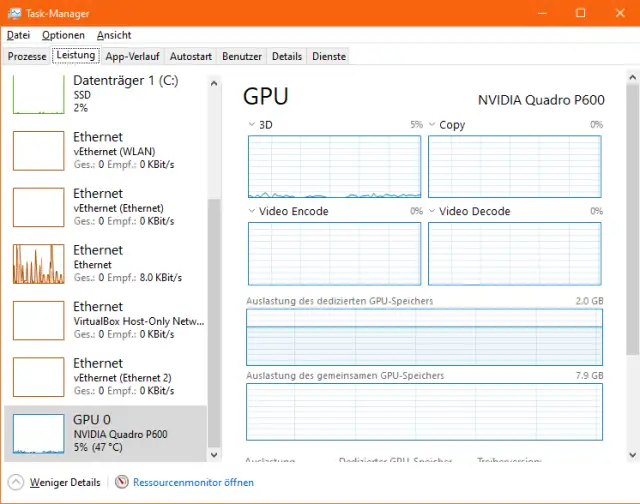
Task: Click the left panel vertical scrollbar
Action: click(213, 300)
